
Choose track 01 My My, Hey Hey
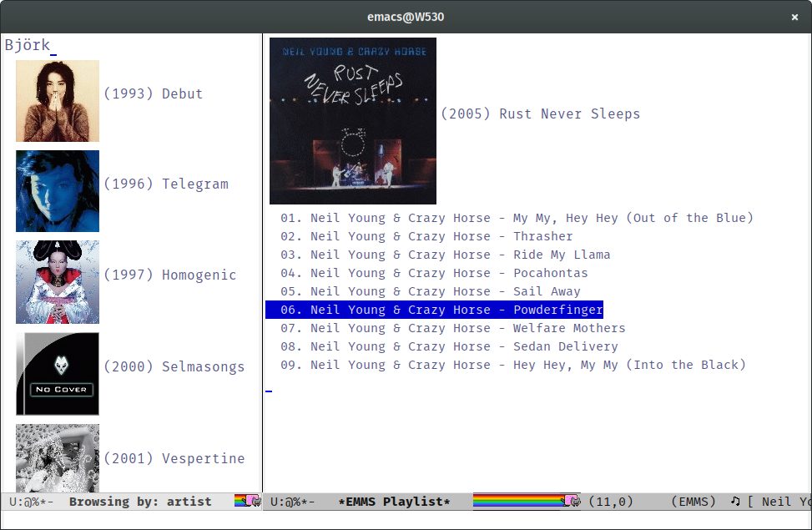(x=516, y=218)
